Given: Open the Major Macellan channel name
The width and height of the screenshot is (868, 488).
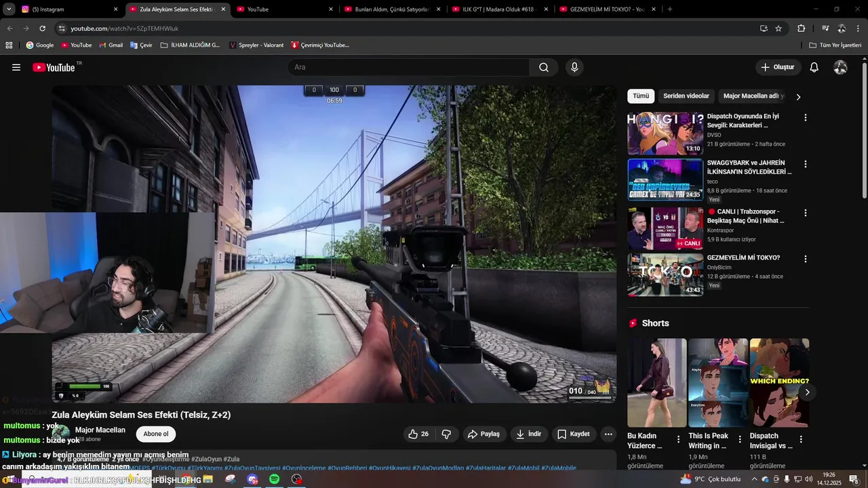Looking at the screenshot, I should click(x=100, y=430).
